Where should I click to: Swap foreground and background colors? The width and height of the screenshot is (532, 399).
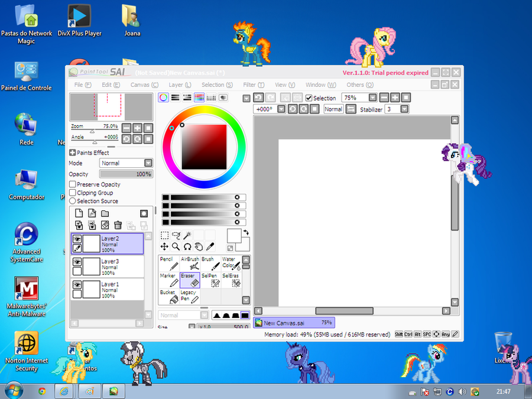point(246,232)
